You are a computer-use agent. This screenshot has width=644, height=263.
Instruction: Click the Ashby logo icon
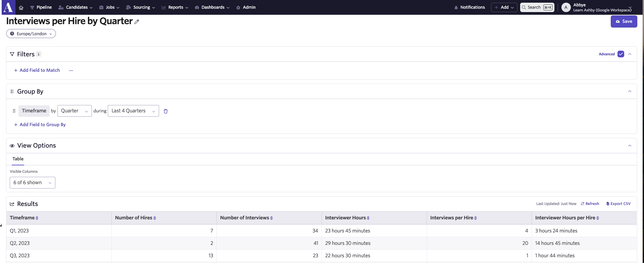tap(8, 7)
